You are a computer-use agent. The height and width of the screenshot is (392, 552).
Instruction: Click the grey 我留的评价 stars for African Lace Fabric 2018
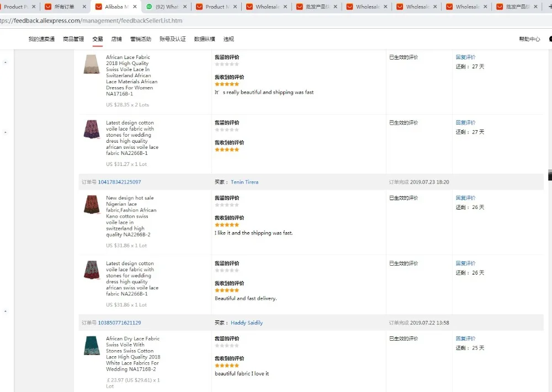227,64
